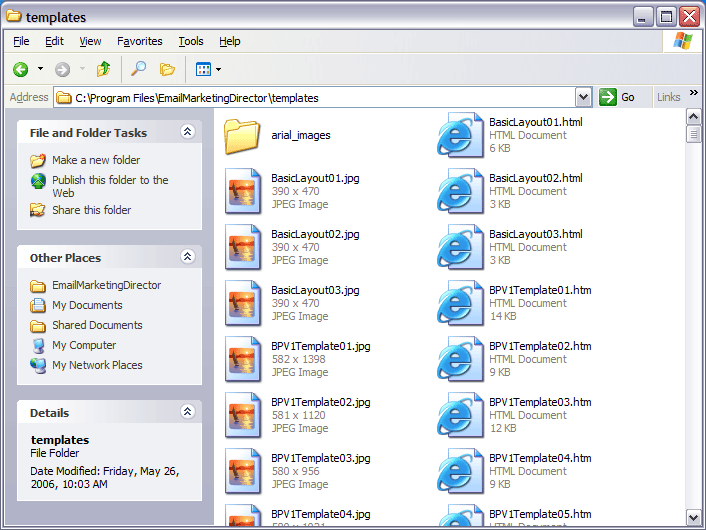The height and width of the screenshot is (530, 706).
Task: Minimize the templates window
Action: tap(643, 17)
